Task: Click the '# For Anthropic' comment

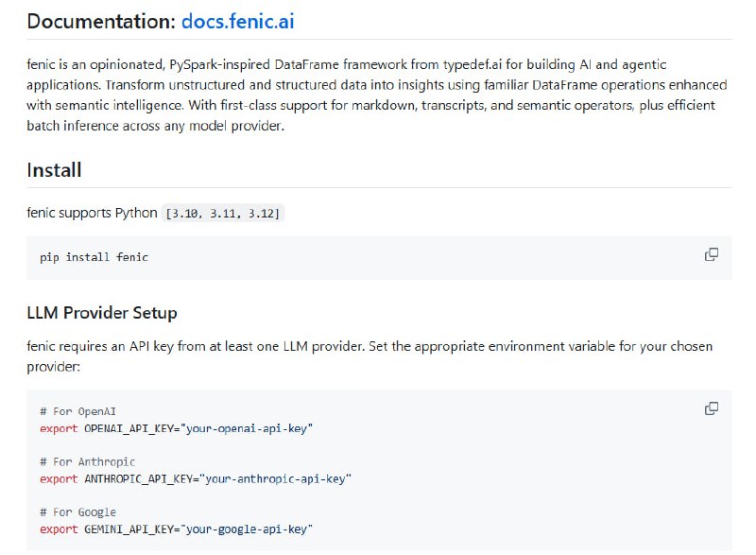Action: (87, 461)
